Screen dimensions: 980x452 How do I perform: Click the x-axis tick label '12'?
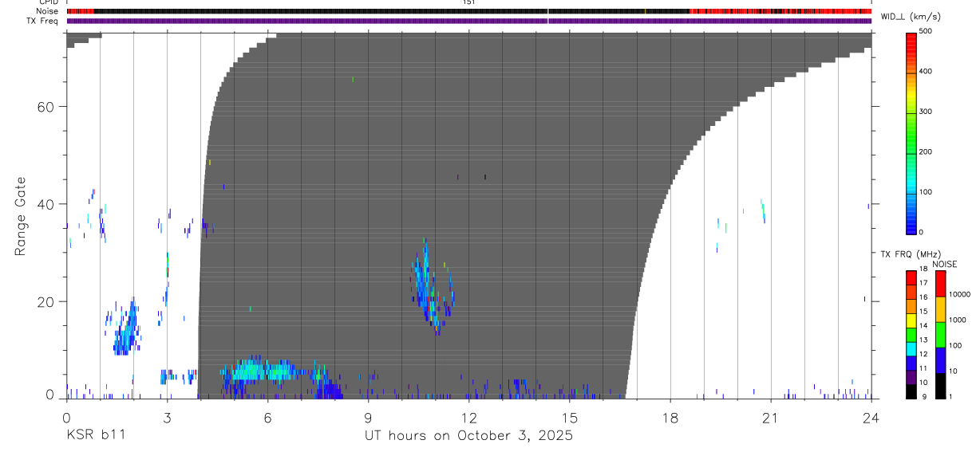(x=468, y=418)
